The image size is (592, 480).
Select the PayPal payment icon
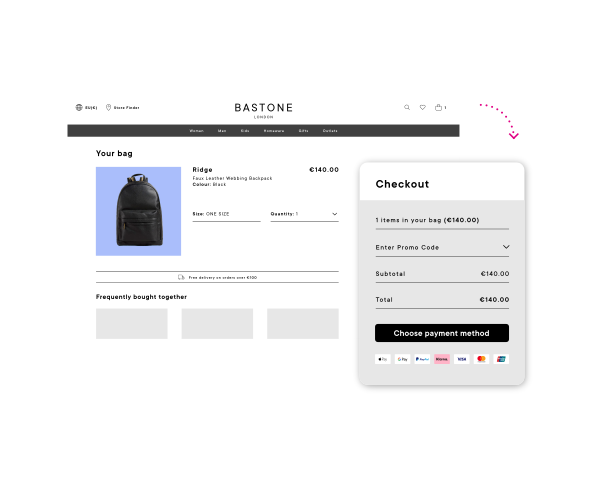pos(422,359)
